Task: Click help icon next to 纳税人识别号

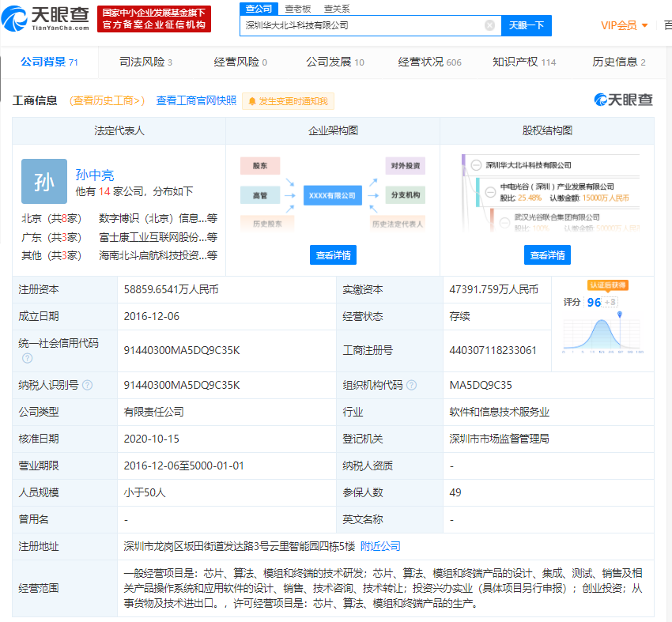Action: click(88, 385)
